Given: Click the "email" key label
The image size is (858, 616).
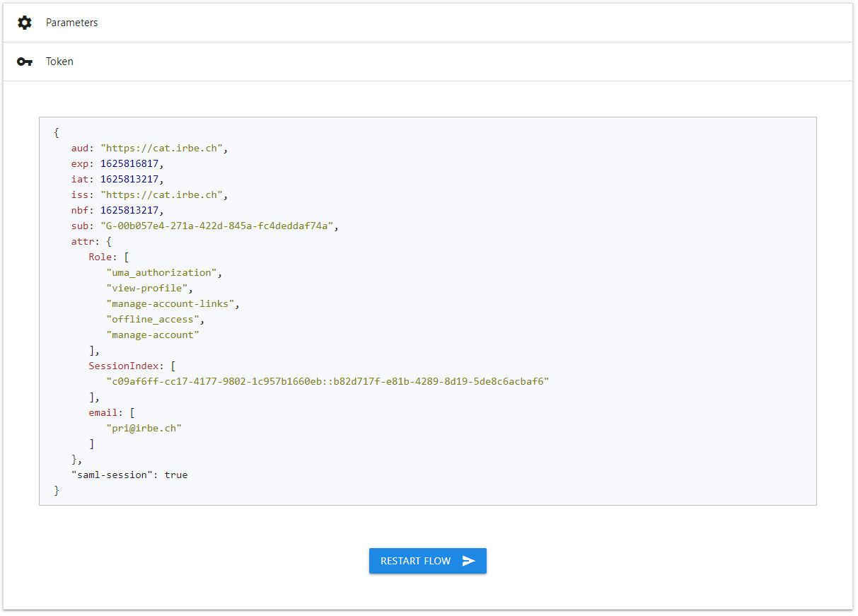Looking at the screenshot, I should coord(103,413).
